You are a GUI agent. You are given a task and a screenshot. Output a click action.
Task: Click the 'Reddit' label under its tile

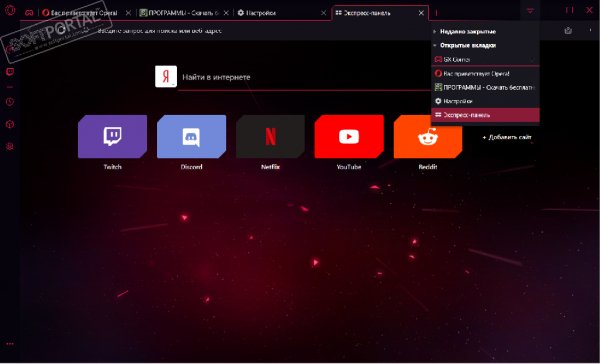428,167
